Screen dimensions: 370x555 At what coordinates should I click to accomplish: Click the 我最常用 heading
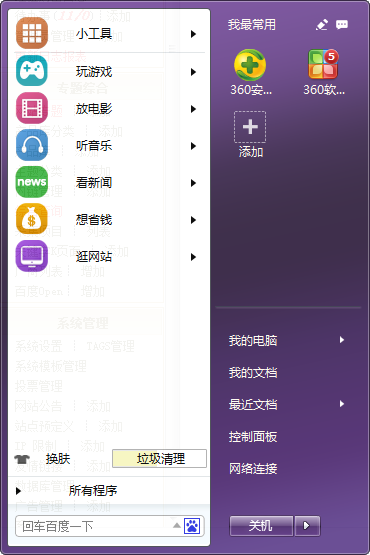point(252,25)
